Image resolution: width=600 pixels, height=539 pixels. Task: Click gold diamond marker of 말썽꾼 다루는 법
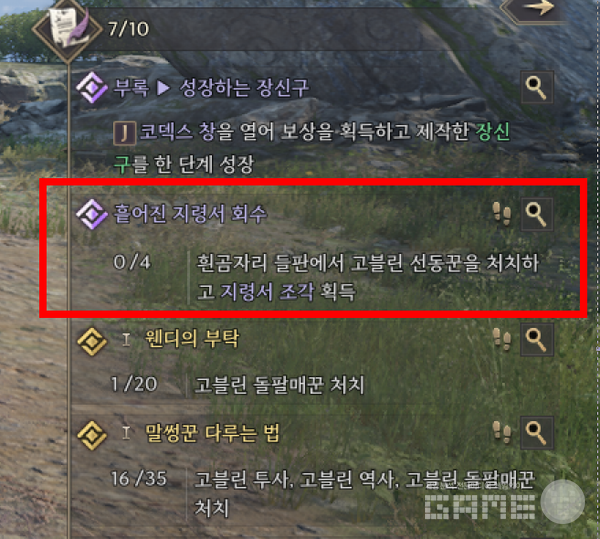pyautogui.click(x=92, y=435)
